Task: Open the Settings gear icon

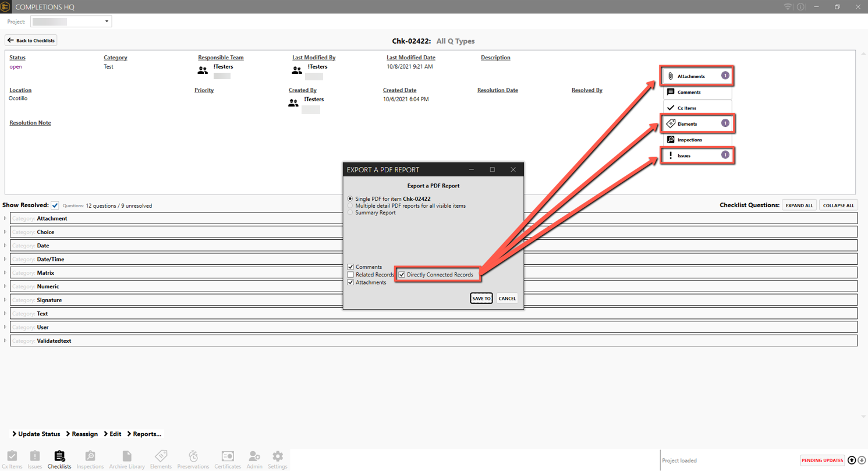Action: pyautogui.click(x=278, y=459)
